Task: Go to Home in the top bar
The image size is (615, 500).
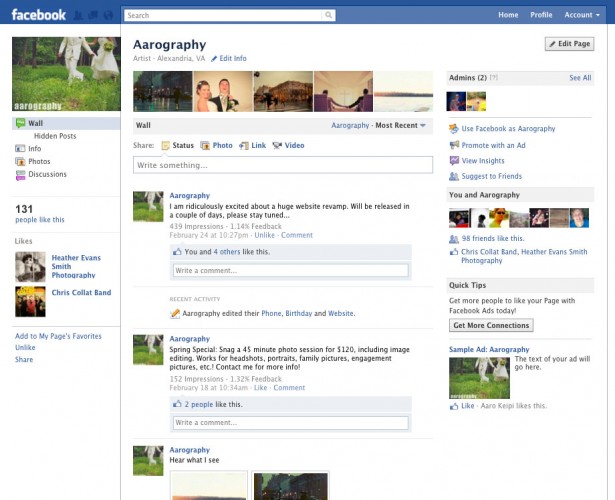Action: point(508,15)
